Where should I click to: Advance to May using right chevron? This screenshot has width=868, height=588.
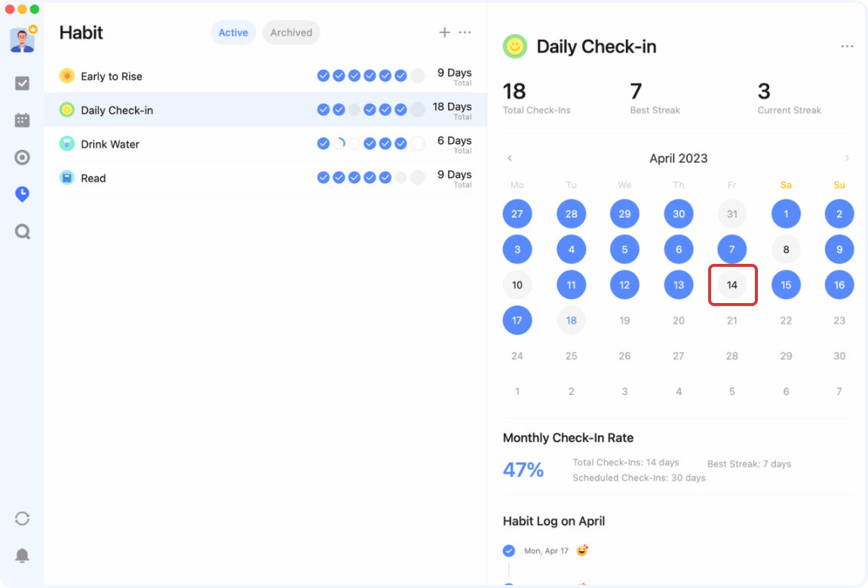tap(847, 158)
